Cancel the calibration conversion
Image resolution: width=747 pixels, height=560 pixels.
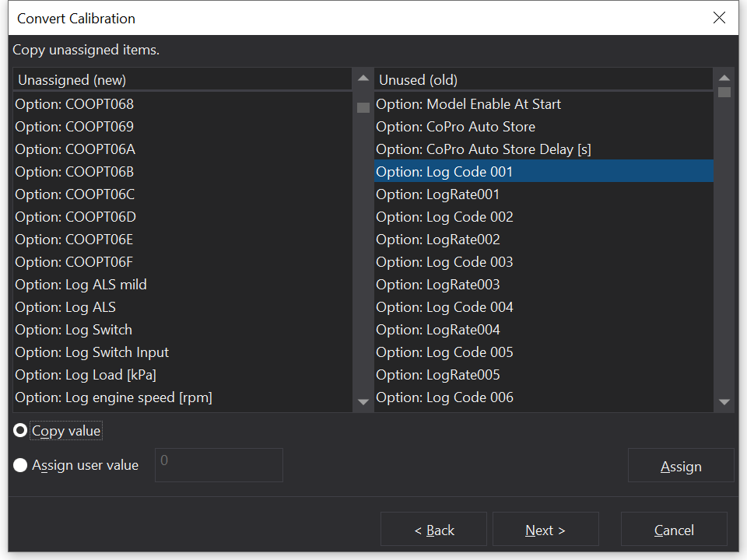coord(674,530)
